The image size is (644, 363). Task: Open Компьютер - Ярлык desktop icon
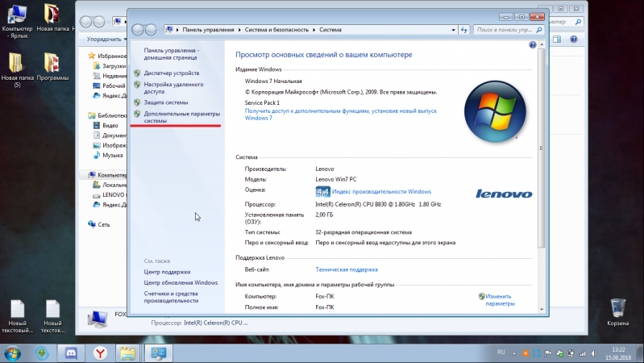click(x=17, y=22)
